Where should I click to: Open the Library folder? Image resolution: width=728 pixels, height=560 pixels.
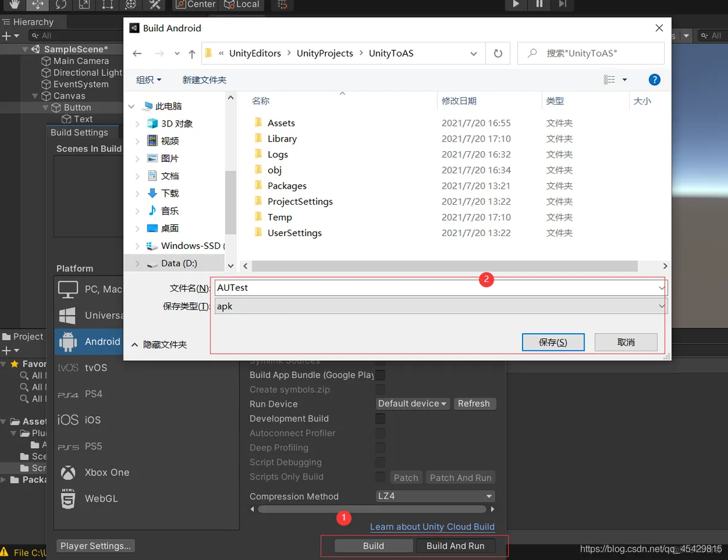(x=282, y=139)
